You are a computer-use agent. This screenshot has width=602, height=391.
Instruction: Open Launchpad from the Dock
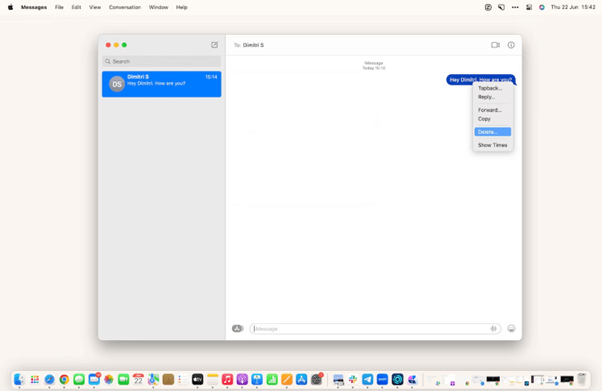(35, 379)
